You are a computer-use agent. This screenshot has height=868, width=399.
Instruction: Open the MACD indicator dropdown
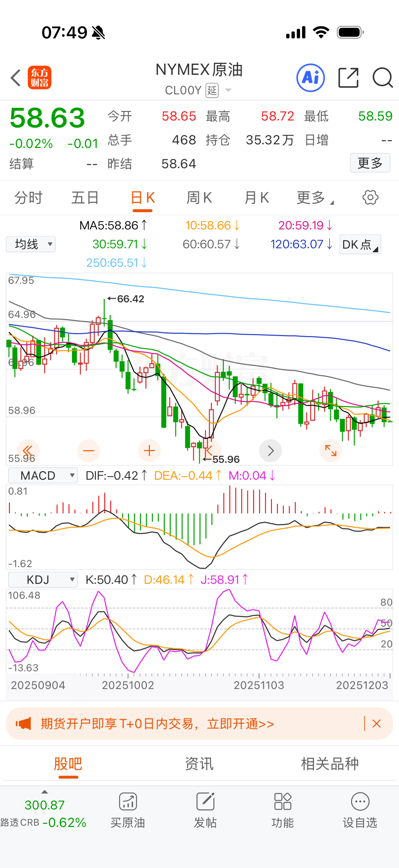click(43, 475)
